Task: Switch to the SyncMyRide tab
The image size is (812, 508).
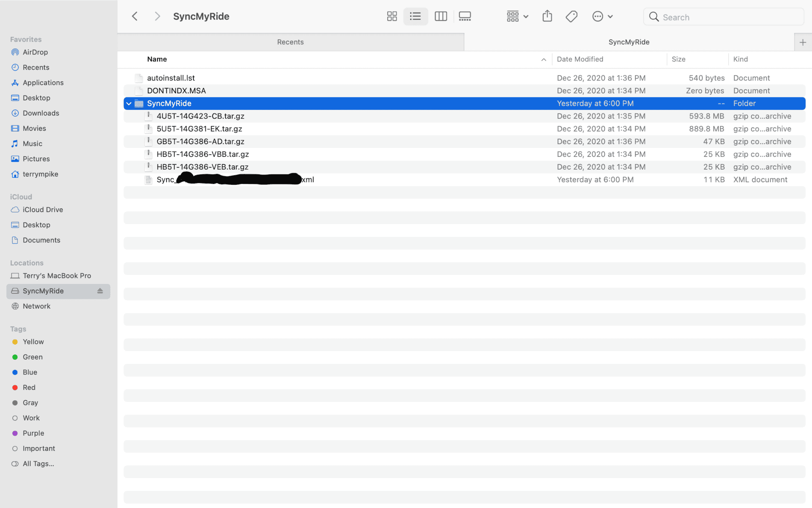Action: pos(629,42)
